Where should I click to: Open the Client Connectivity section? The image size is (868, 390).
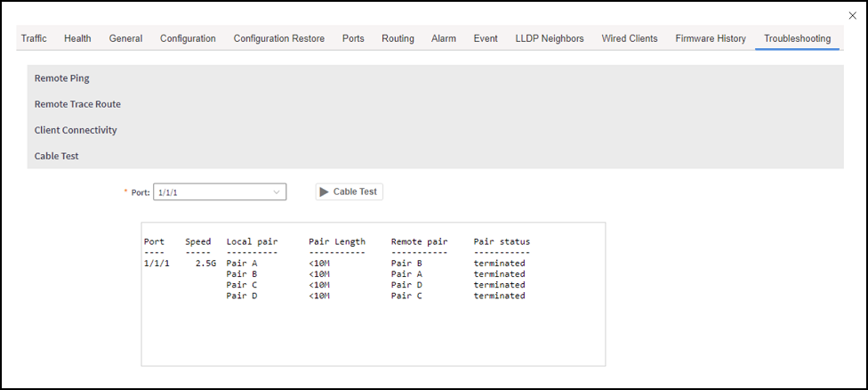(x=435, y=130)
